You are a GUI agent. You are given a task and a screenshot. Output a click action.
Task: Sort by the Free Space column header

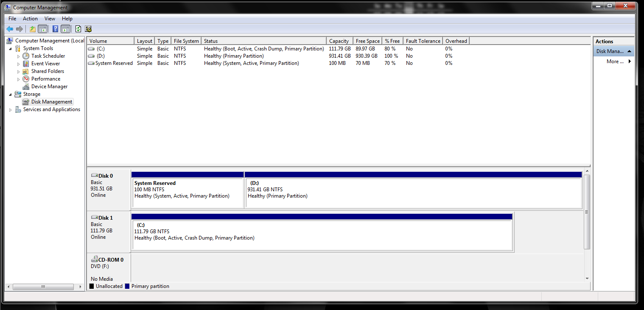pyautogui.click(x=367, y=41)
